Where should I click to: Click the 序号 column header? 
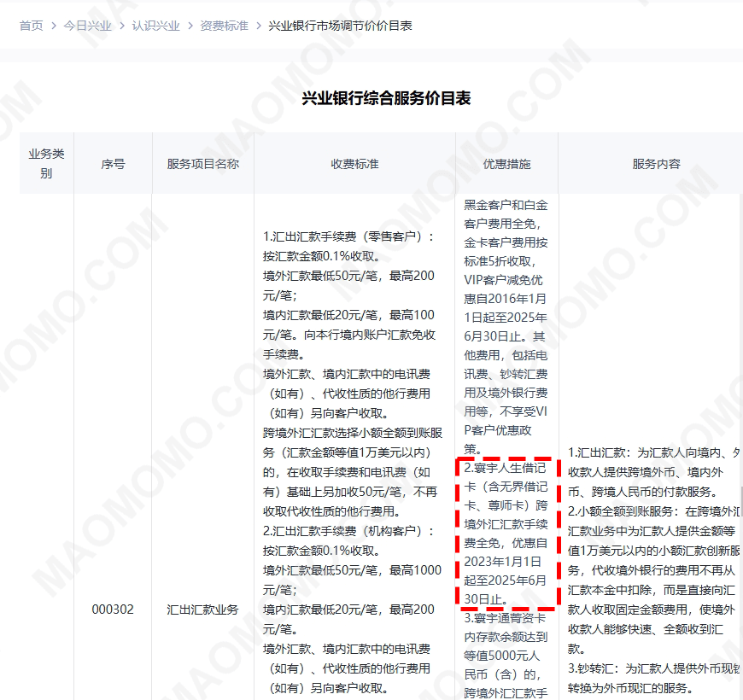point(113,163)
